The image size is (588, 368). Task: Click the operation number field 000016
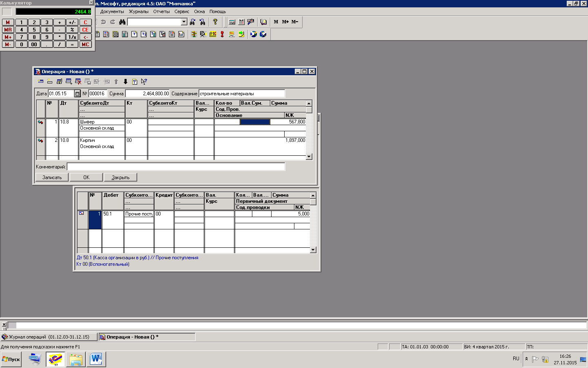(x=98, y=94)
